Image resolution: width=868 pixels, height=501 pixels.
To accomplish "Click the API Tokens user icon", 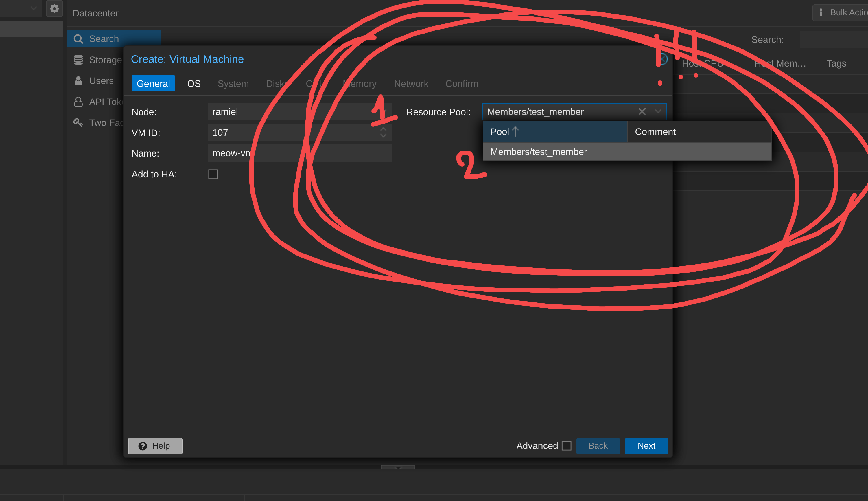I will [x=78, y=102].
